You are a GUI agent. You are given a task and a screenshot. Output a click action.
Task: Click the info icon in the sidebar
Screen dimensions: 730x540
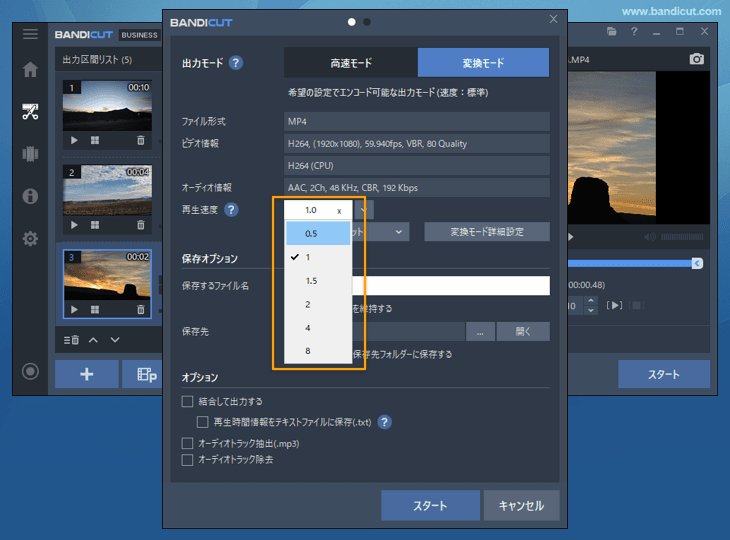[30, 196]
